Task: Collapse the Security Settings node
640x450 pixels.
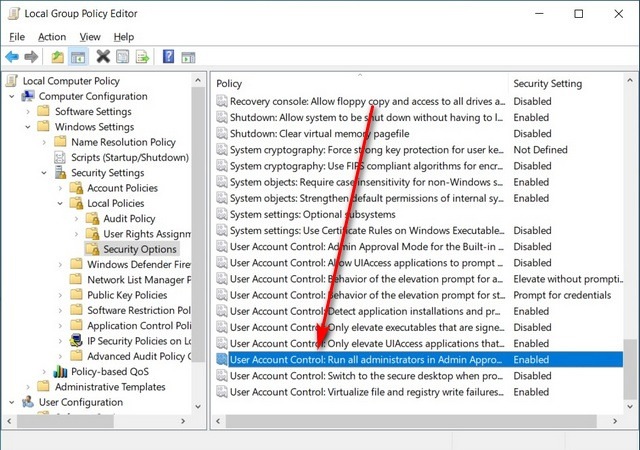Action: coord(44,173)
